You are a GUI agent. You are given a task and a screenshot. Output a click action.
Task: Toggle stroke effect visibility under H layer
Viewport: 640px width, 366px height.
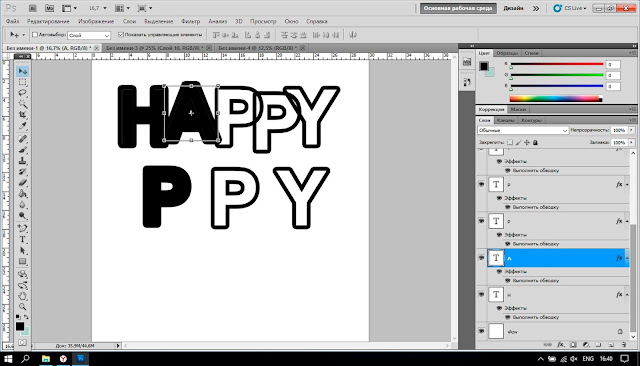click(508, 317)
